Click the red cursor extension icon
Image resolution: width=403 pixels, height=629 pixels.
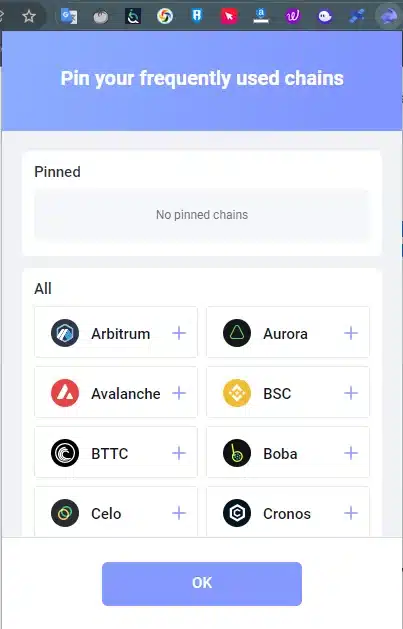229,16
